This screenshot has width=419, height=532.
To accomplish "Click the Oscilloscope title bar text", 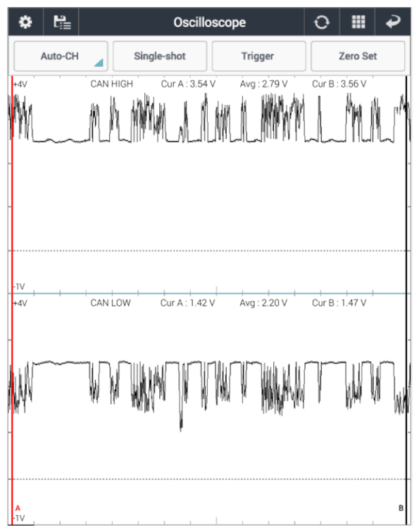I will [210, 23].
